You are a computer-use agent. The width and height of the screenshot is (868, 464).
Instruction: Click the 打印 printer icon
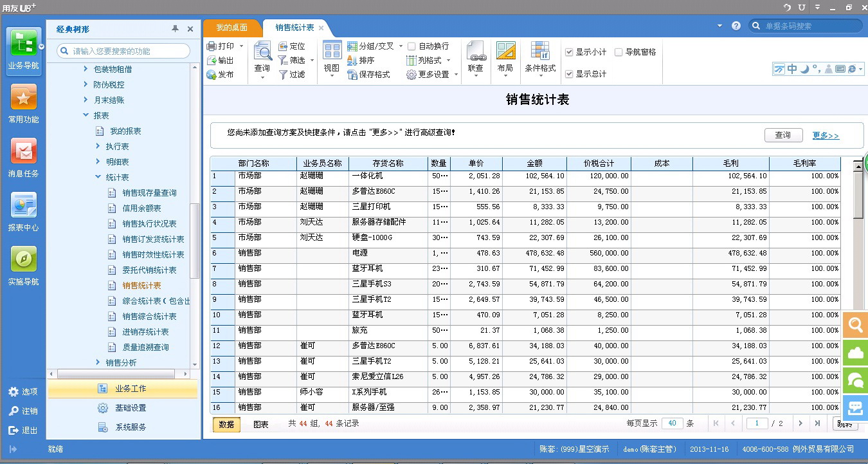click(212, 46)
